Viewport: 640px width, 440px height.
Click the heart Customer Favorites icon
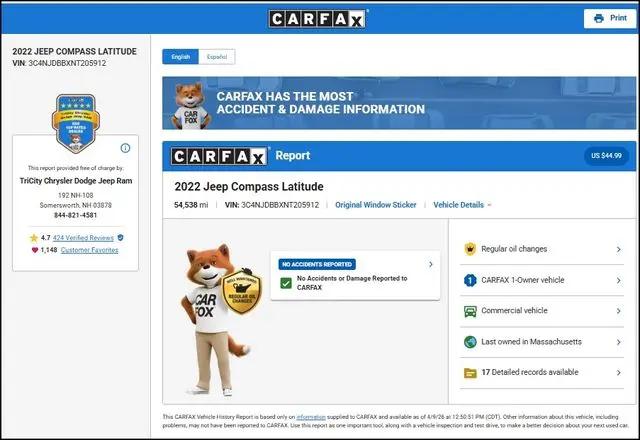[x=35, y=250]
